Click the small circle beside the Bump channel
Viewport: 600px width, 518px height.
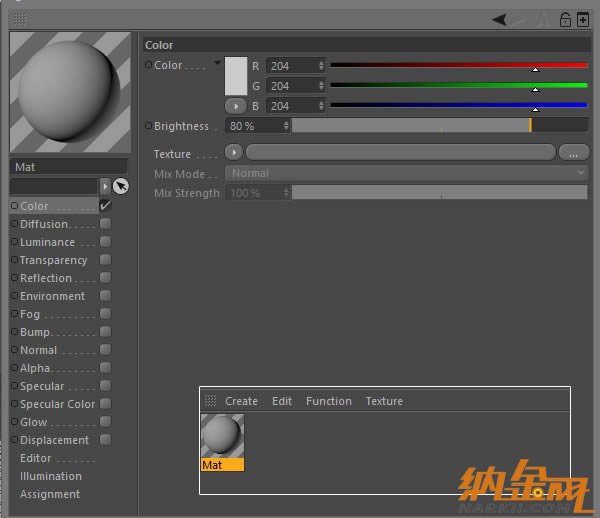point(15,331)
